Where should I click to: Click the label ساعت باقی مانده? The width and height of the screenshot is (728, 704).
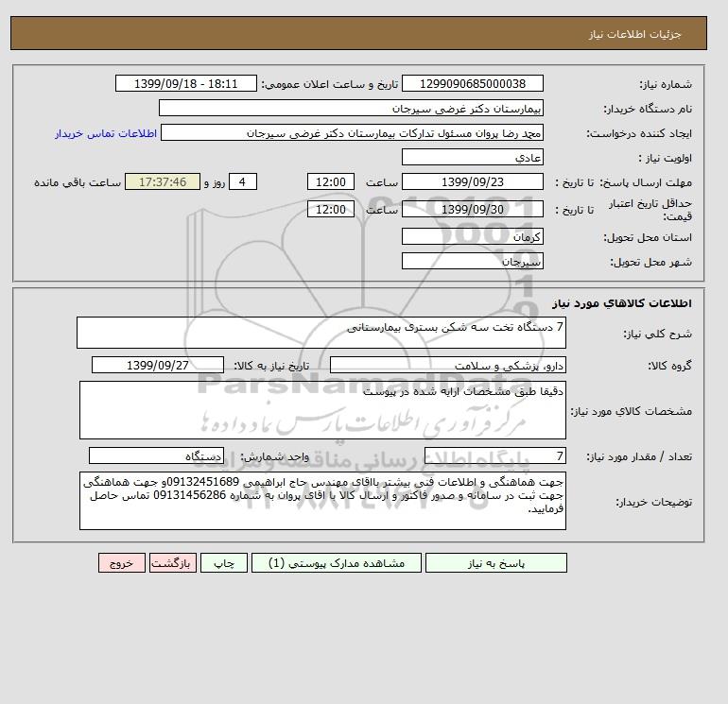pos(78,182)
